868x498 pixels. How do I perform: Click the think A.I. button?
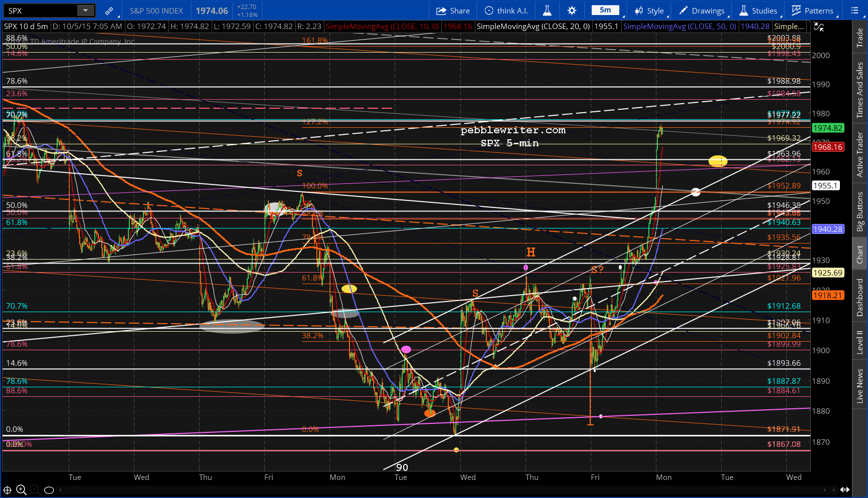pyautogui.click(x=506, y=11)
